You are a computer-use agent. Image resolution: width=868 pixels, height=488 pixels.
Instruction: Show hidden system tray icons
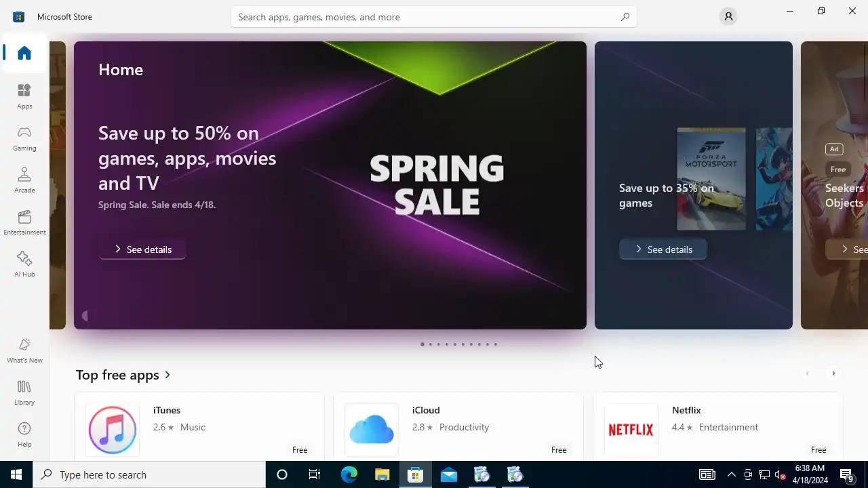731,474
